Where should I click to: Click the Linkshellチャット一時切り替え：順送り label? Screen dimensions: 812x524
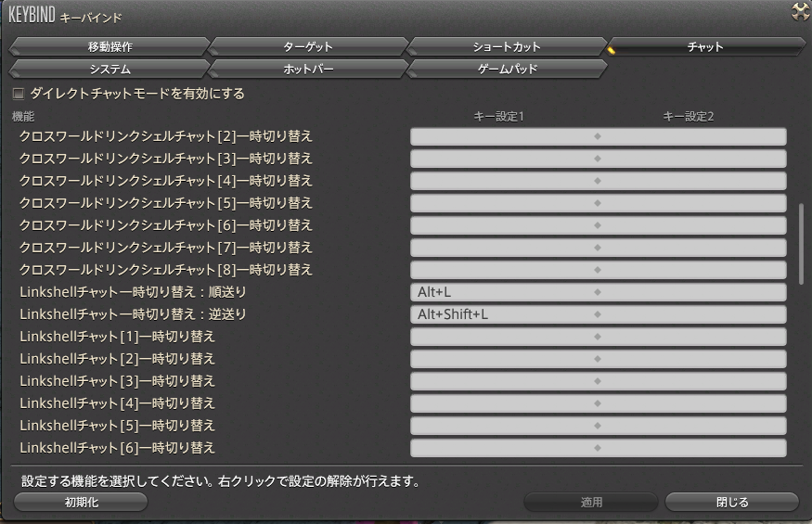tap(133, 292)
